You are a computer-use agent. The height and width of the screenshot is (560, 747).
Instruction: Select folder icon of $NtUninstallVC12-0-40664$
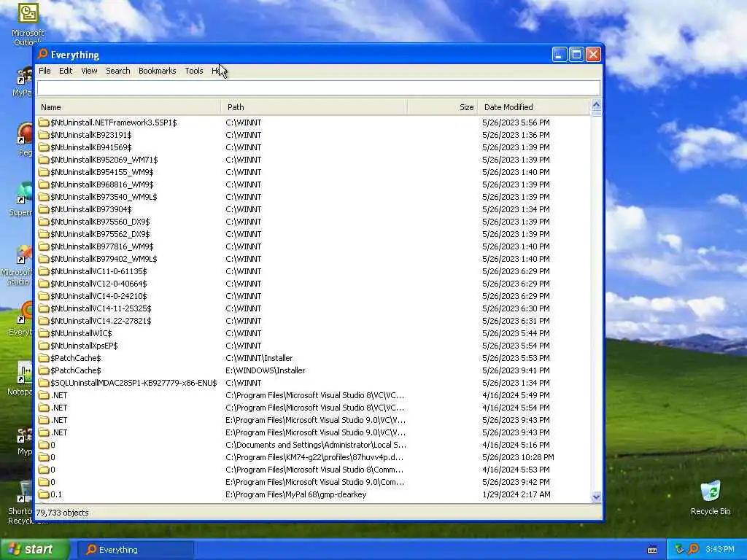tap(44, 284)
